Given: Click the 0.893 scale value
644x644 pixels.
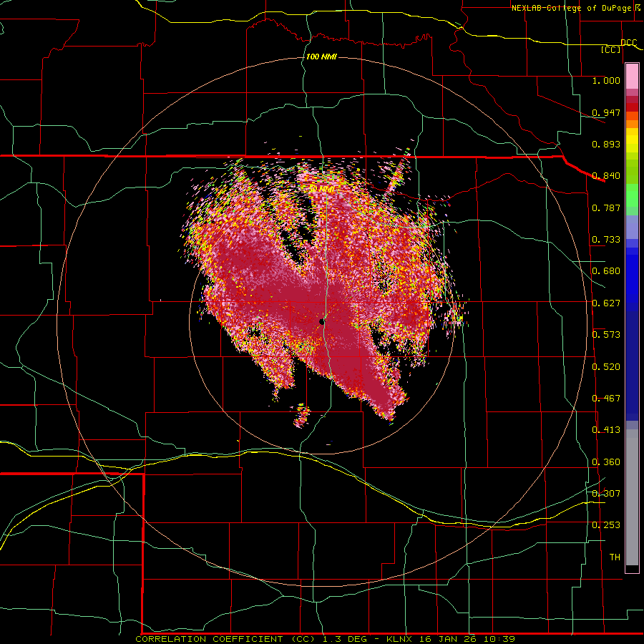Looking at the screenshot, I should (606, 144).
